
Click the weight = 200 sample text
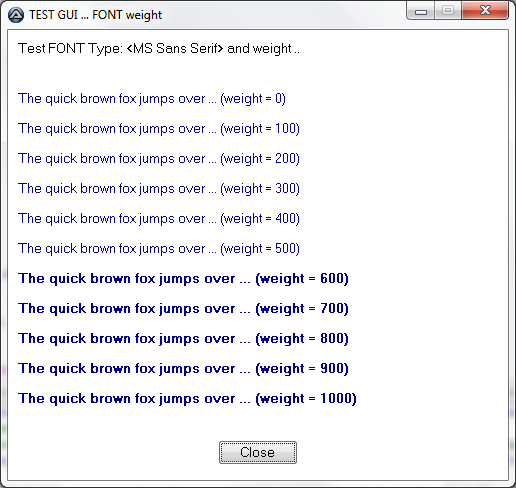(159, 159)
